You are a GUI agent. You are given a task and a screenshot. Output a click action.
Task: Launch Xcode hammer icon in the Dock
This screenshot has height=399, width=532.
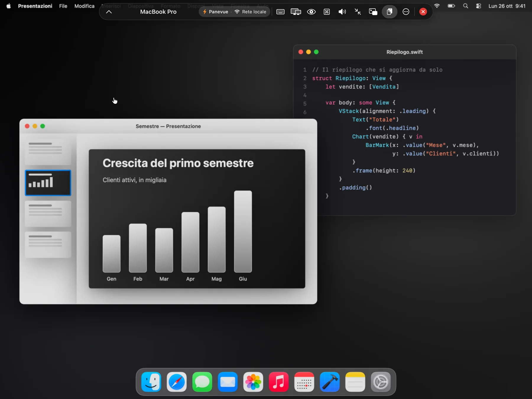[x=330, y=382]
